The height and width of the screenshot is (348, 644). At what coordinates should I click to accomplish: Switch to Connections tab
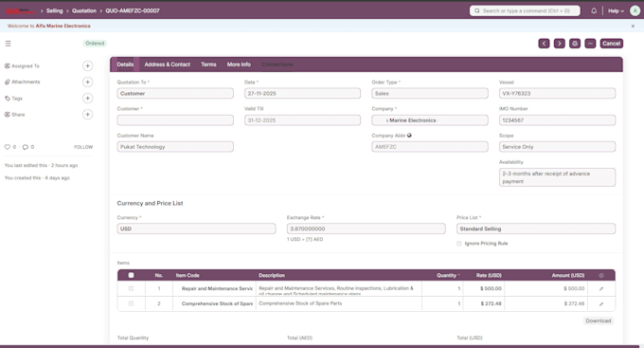tap(277, 64)
